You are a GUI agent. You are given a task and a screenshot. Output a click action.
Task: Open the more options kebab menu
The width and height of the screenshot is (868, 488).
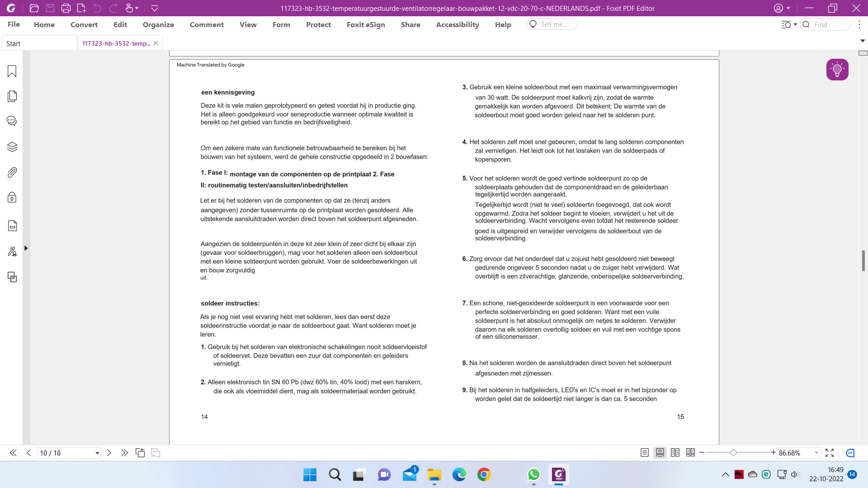[859, 24]
